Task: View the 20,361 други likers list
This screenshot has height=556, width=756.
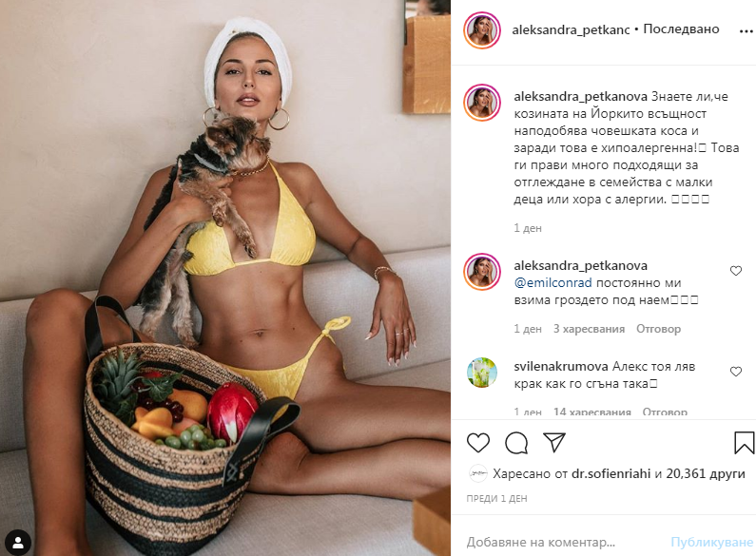Action: coord(706,474)
